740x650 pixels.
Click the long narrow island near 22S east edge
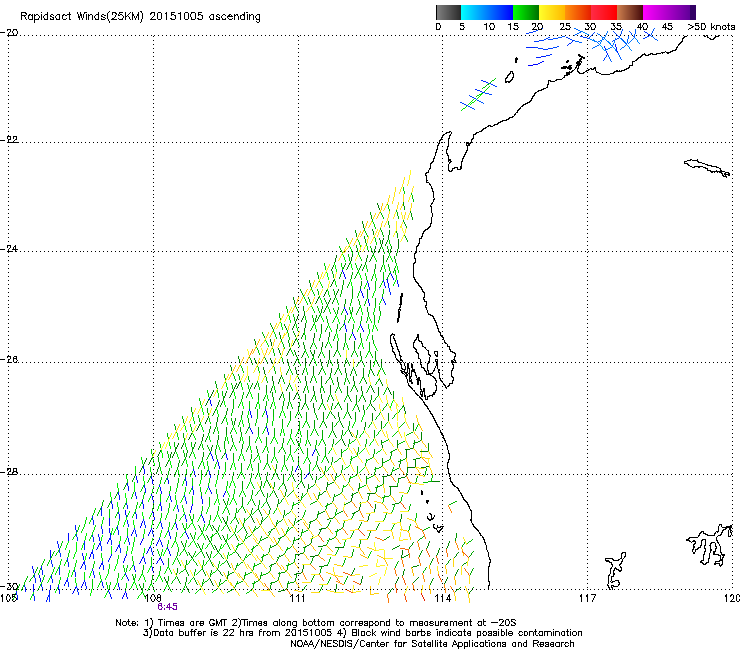pos(707,168)
